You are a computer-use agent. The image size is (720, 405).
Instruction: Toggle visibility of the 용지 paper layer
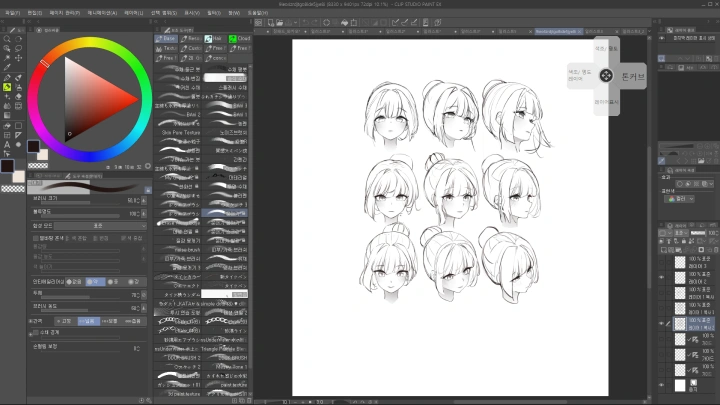662,385
